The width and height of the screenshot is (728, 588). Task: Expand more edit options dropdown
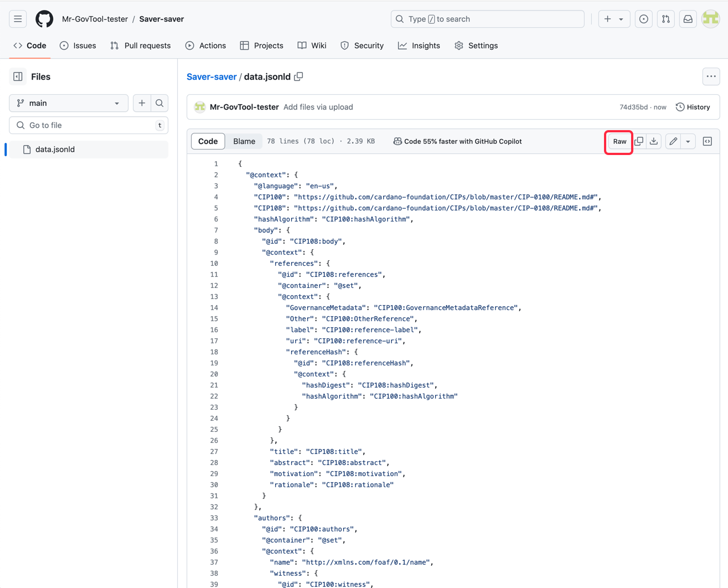pyautogui.click(x=688, y=141)
